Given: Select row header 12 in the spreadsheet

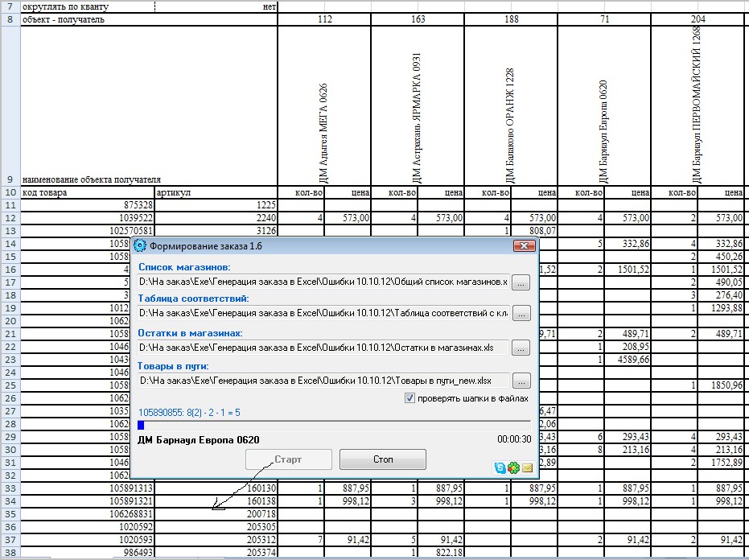Looking at the screenshot, I should point(10,218).
